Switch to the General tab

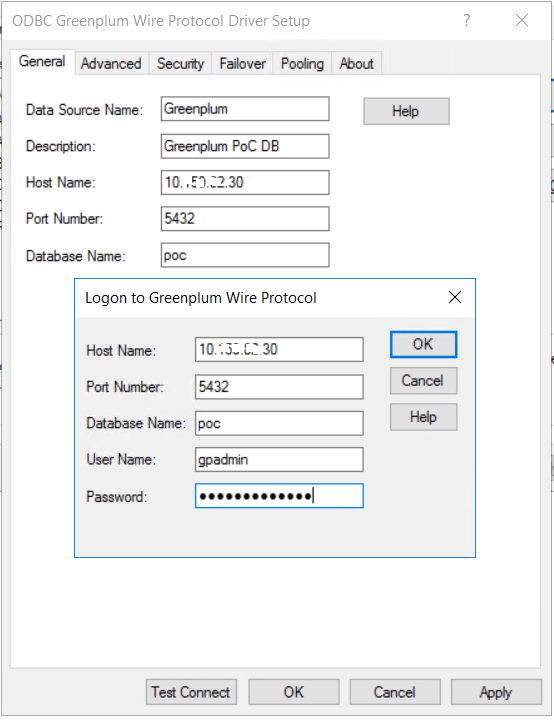tap(42, 62)
